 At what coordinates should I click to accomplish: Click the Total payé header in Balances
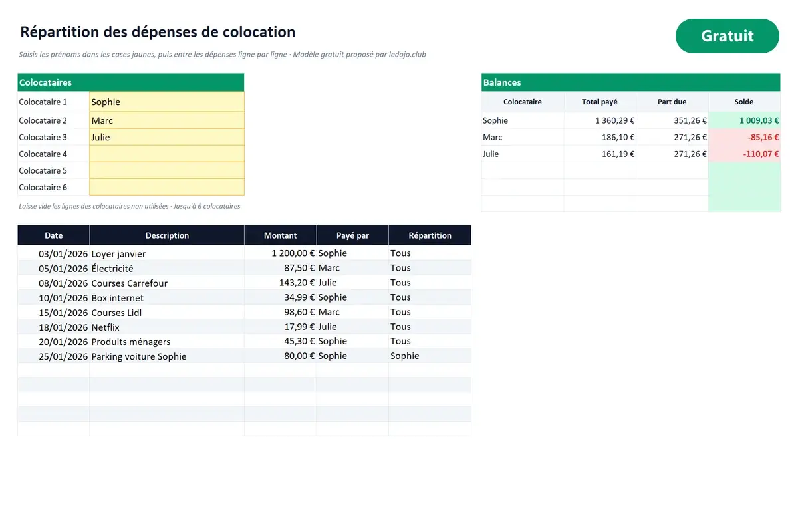click(600, 102)
